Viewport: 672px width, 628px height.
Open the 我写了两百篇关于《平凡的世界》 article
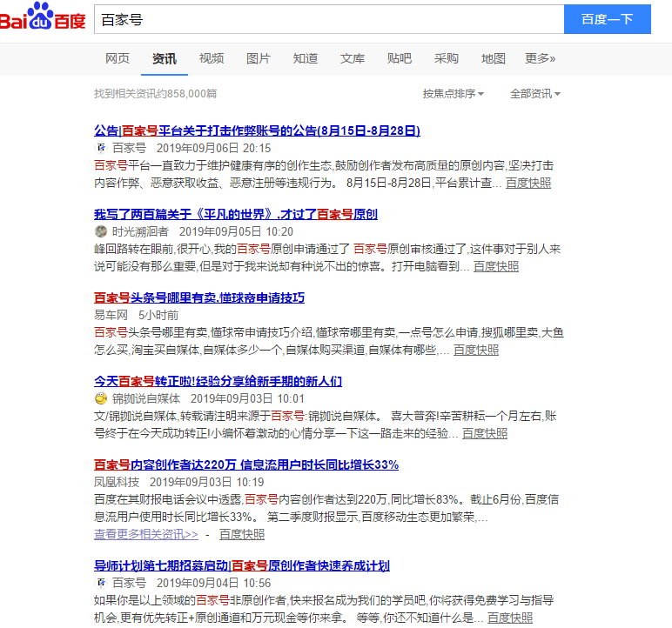[236, 214]
